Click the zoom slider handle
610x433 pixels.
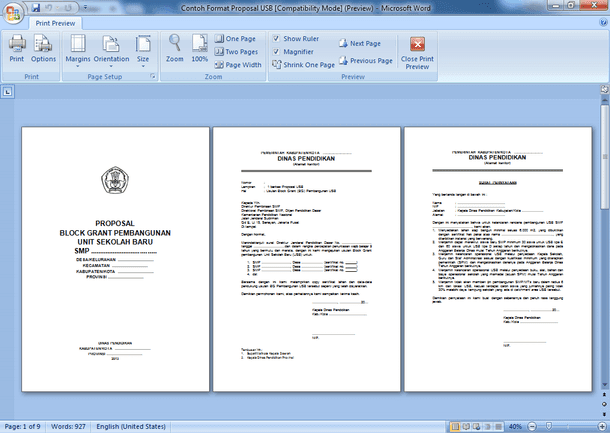[x=549, y=426]
